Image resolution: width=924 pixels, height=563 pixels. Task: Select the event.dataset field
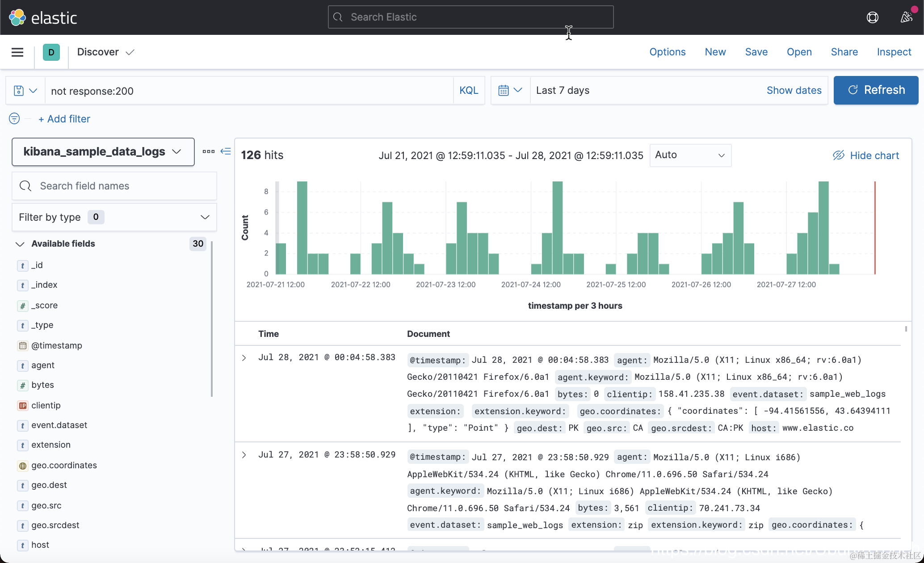click(59, 425)
